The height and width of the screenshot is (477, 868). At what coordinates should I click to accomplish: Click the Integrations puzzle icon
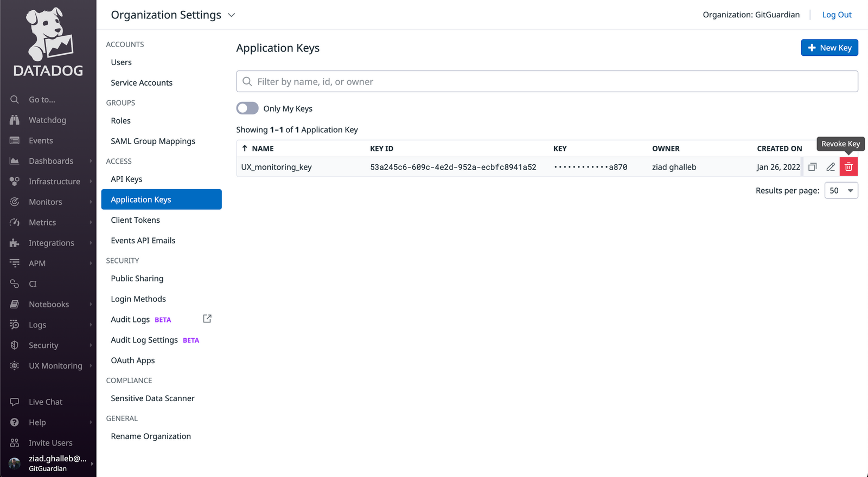pyautogui.click(x=15, y=243)
